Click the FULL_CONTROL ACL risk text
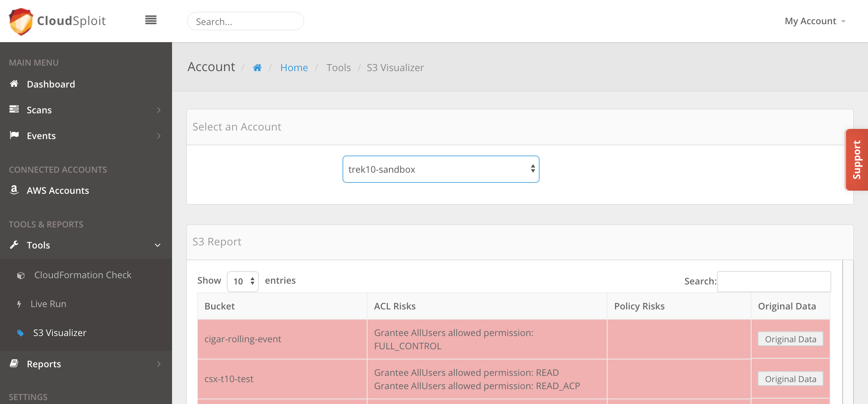 click(x=408, y=346)
